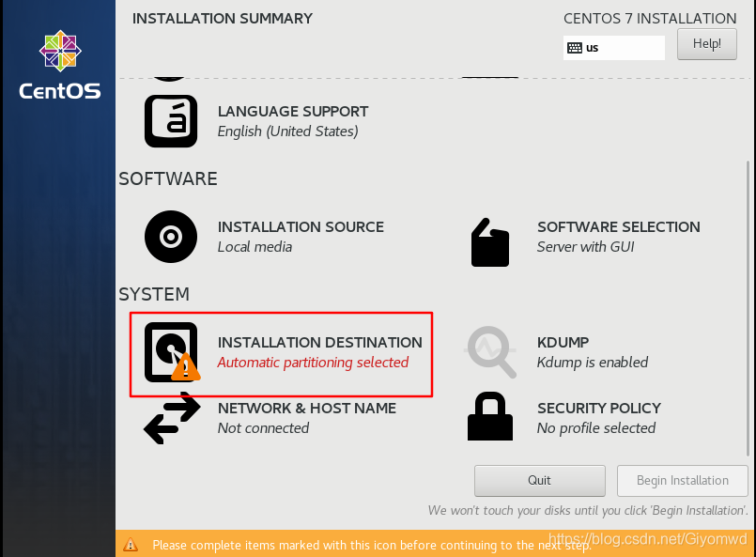Screen dimensions: 756x557
Task: Click 'Server with GUI' text
Action: [x=585, y=247]
